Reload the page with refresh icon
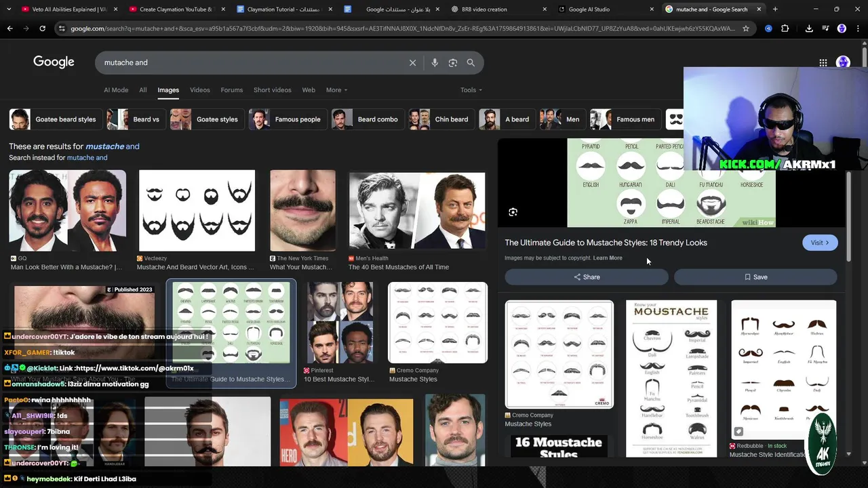868x488 pixels. [42, 28]
